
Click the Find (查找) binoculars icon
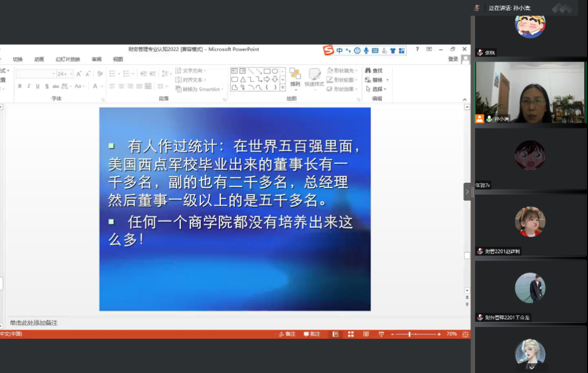coord(368,71)
